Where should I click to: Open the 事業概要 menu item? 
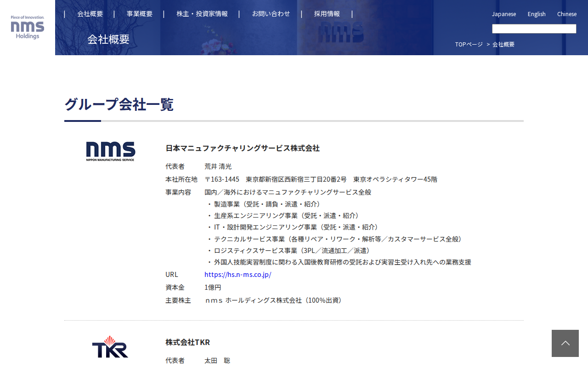click(140, 14)
